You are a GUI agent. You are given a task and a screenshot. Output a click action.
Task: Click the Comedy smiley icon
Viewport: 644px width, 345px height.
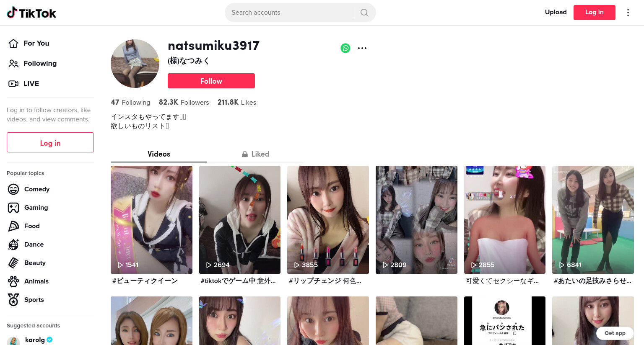point(13,189)
